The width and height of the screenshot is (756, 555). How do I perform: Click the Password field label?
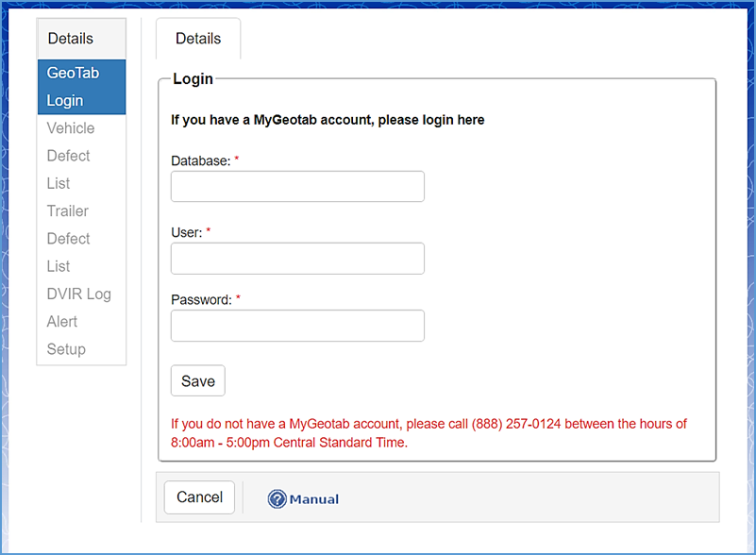tap(201, 300)
